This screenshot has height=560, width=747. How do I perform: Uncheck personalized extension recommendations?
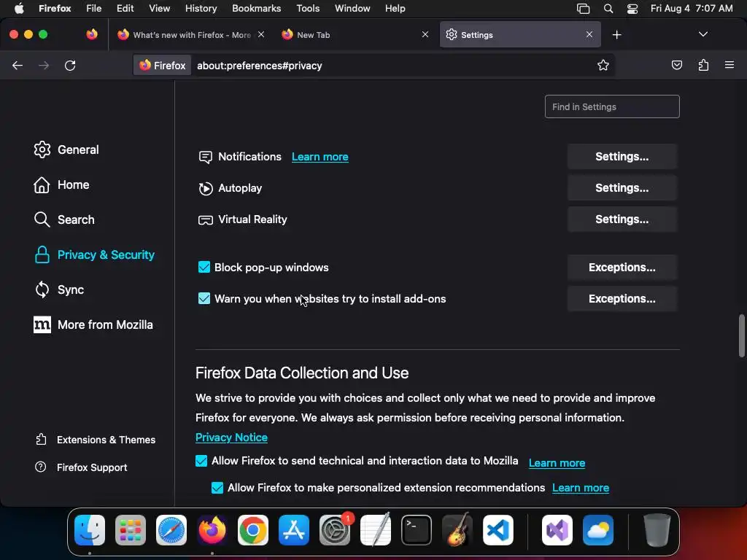[217, 488]
